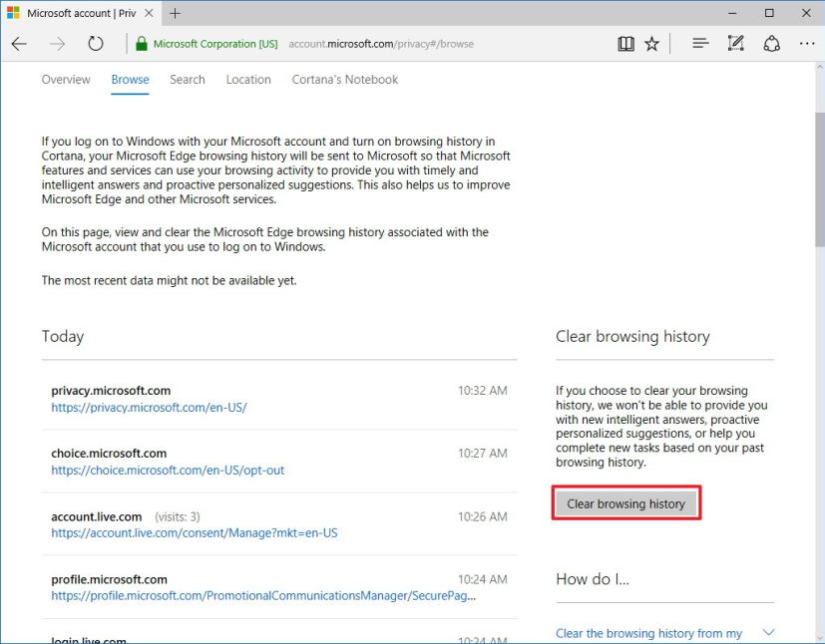Open the Share icon in toolbar
Image resolution: width=825 pixels, height=644 pixels.
(771, 44)
